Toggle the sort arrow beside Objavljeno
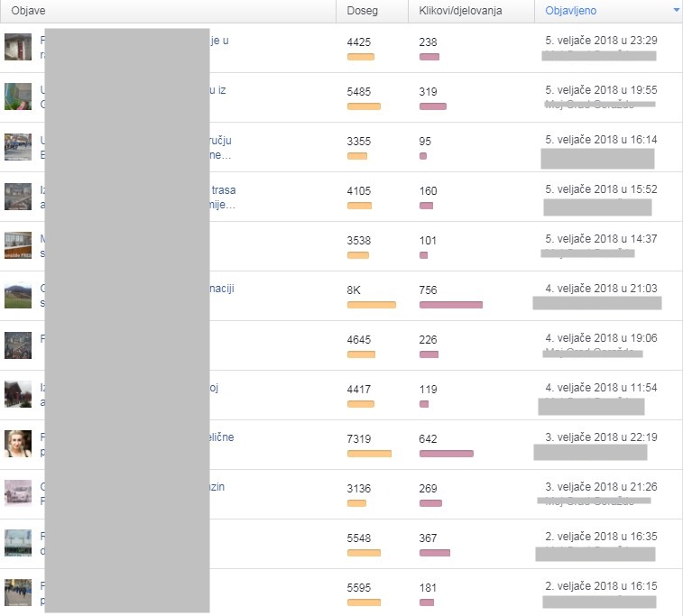The height and width of the screenshot is (616, 683). pos(677,10)
